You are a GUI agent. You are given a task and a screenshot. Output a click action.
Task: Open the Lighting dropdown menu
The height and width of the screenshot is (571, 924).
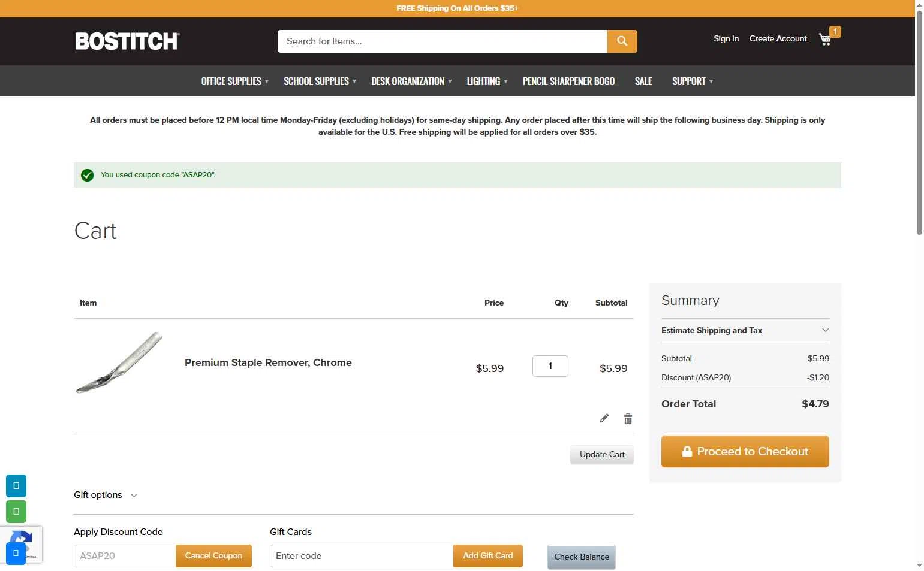(487, 81)
